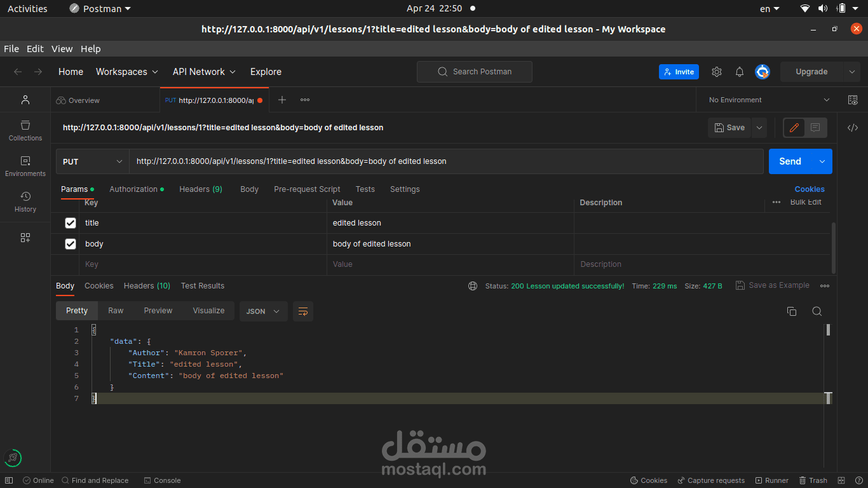Open the comments mode icon
Viewport: 868px width, 488px height.
click(x=815, y=128)
